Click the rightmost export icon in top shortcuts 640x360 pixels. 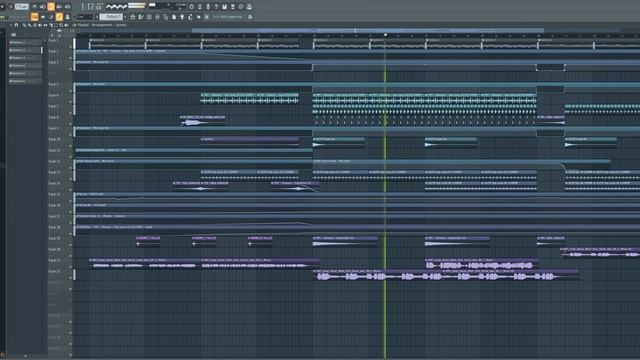coord(249,7)
